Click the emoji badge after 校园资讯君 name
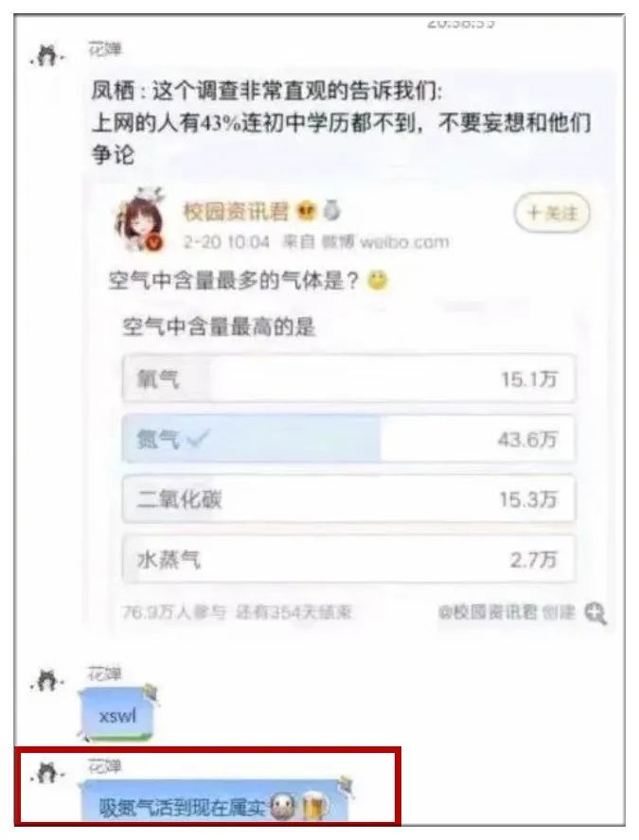The height and width of the screenshot is (840, 639). point(307,211)
